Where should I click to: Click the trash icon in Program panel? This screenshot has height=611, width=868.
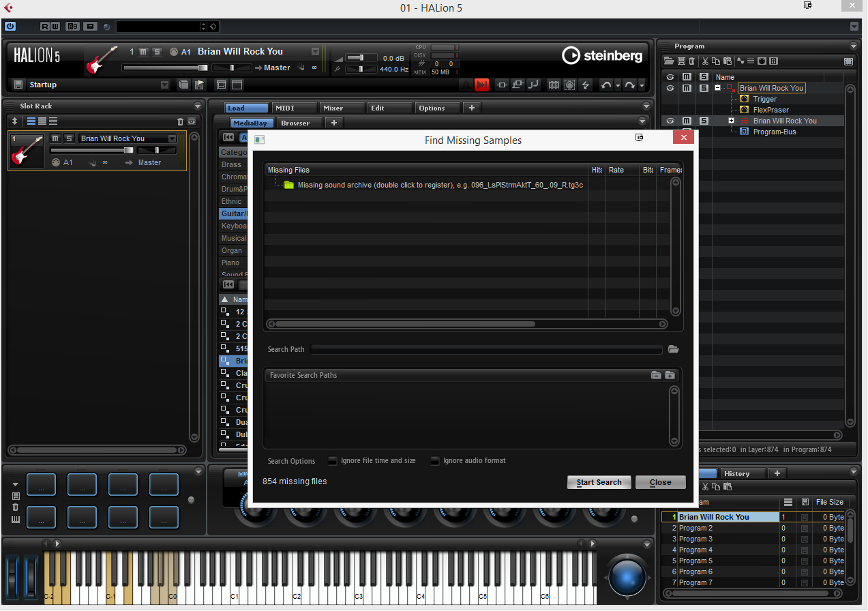pos(691,61)
